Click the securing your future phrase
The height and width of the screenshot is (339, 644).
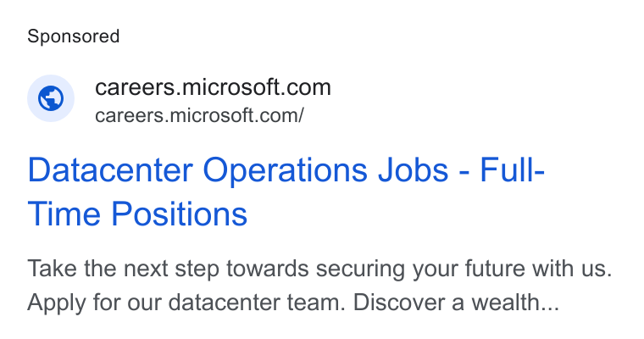tap(421, 270)
